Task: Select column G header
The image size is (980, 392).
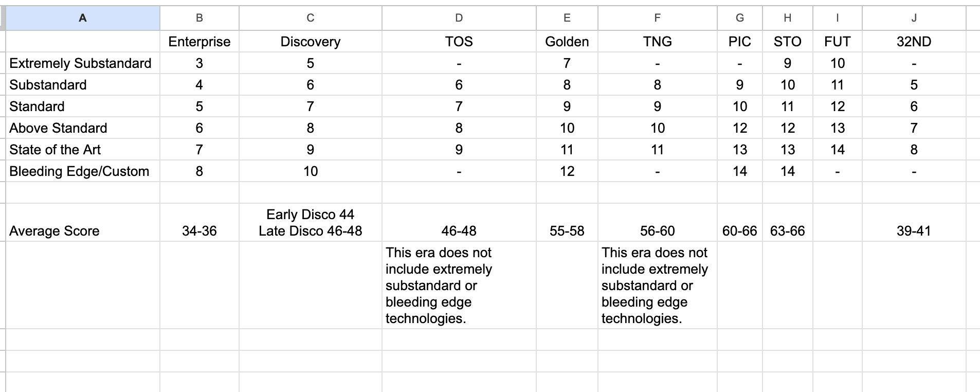Action: (739, 18)
